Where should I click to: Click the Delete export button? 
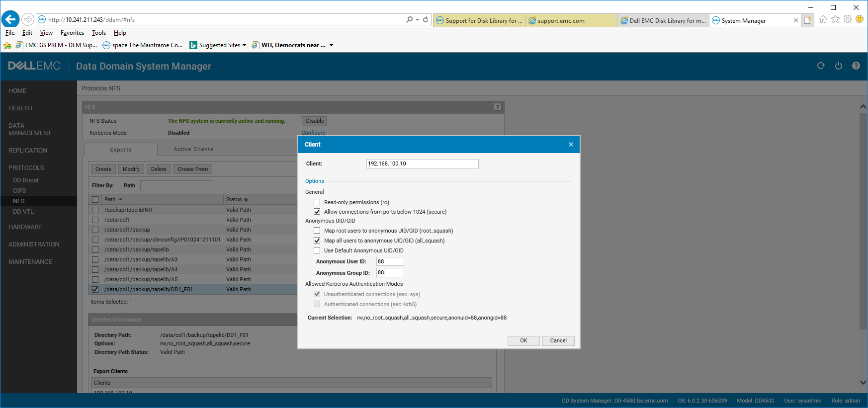[159, 169]
